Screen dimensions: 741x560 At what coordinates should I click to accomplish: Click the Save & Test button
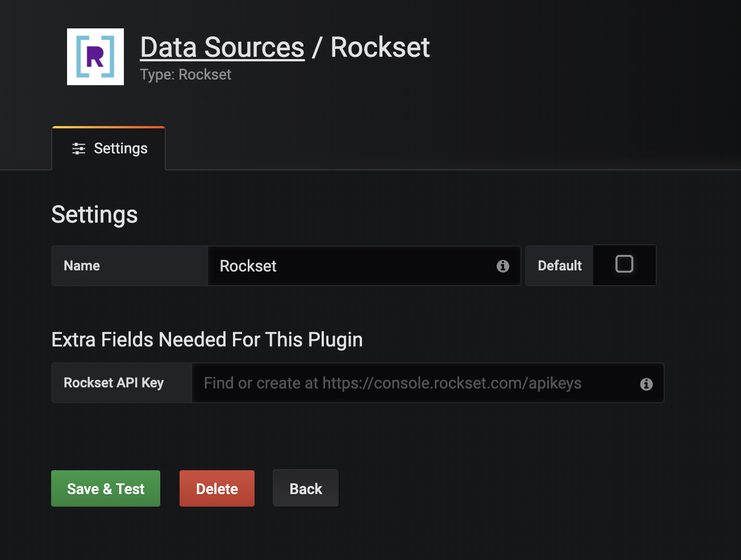pyautogui.click(x=106, y=488)
